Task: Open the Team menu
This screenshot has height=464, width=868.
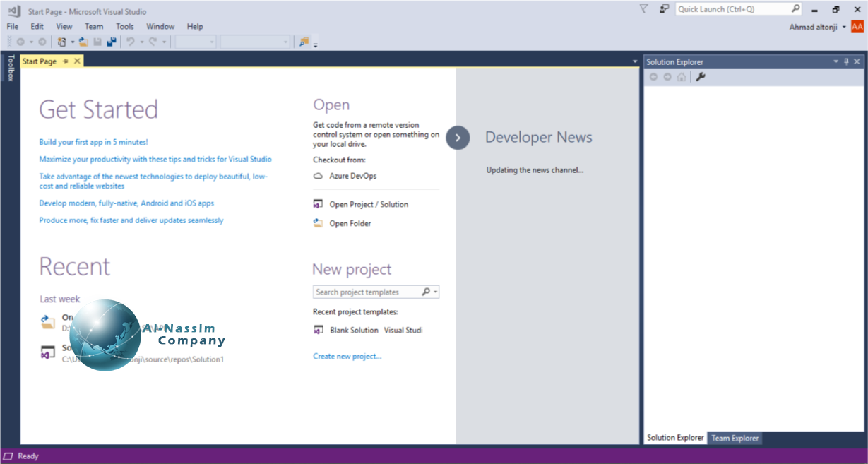Action: [94, 27]
